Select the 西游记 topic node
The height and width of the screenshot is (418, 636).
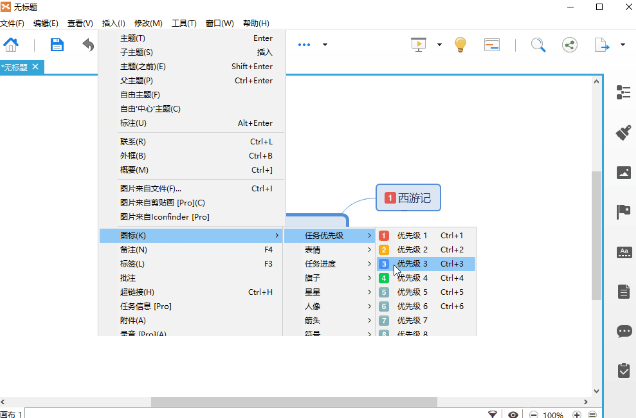(x=408, y=198)
